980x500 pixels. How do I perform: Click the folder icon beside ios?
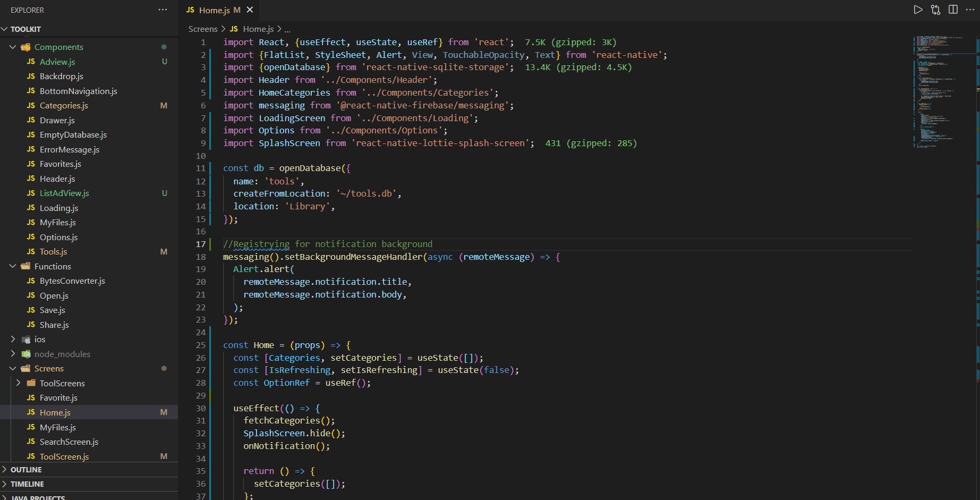[25, 339]
